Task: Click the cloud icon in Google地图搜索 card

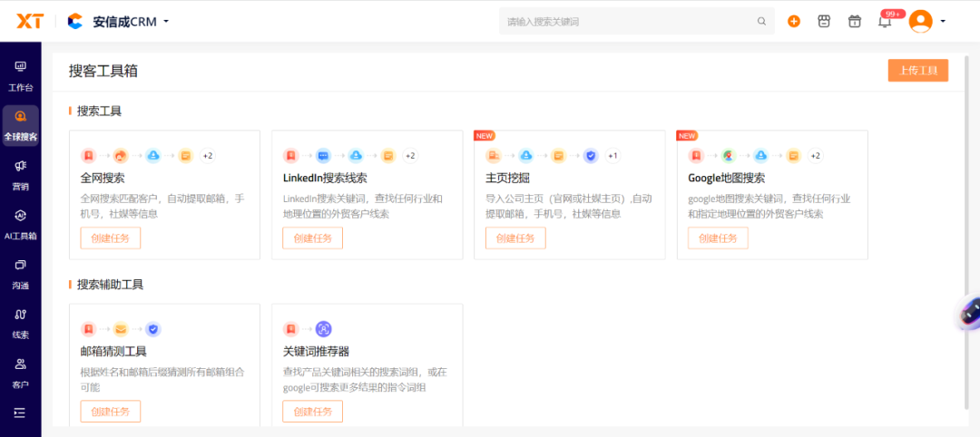Action: pyautogui.click(x=760, y=155)
